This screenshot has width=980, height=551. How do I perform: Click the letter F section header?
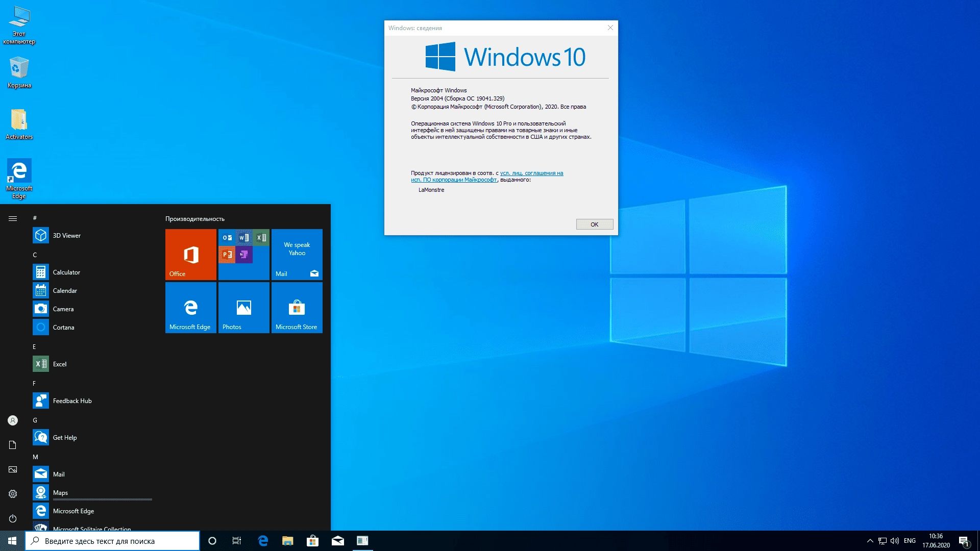point(34,383)
